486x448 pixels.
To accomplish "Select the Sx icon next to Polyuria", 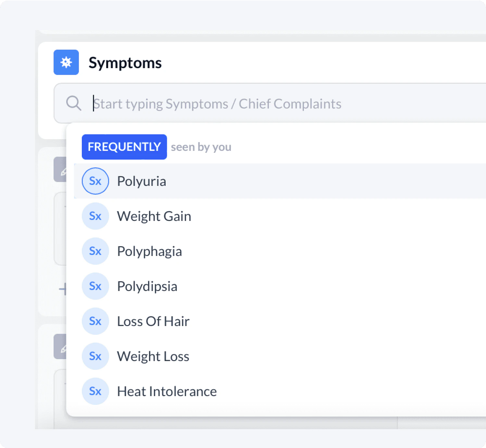I will [x=95, y=181].
